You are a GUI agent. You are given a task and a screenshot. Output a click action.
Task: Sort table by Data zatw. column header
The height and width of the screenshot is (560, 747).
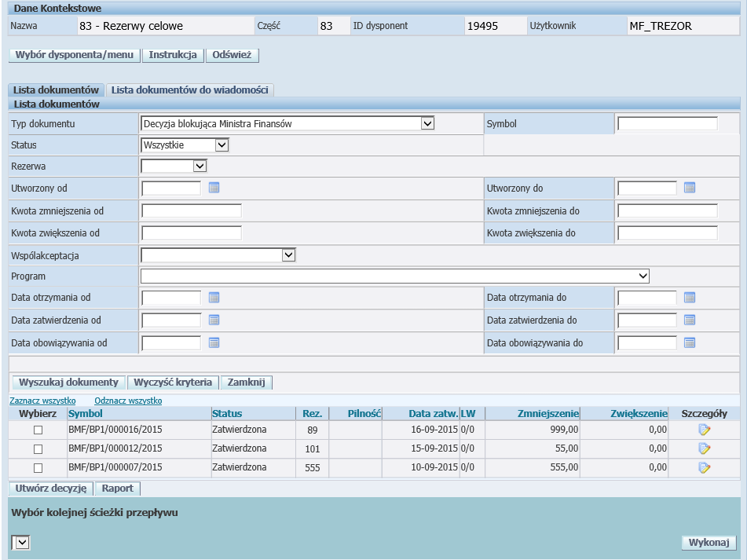[x=434, y=414]
